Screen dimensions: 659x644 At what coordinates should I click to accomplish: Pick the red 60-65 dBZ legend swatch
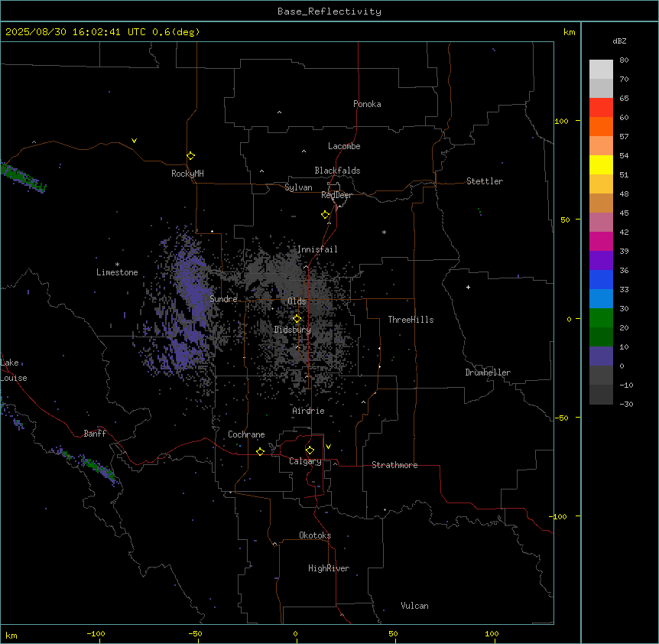(601, 108)
